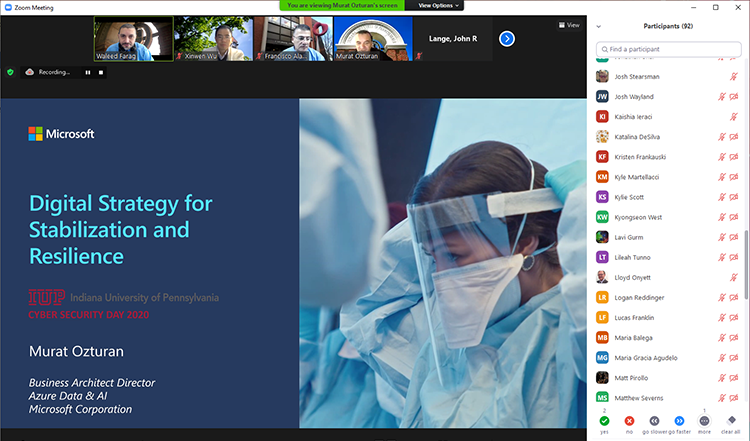Click Lloyd Onyett muted microphone icon
Viewport: 750px width, 441px height.
point(734,277)
